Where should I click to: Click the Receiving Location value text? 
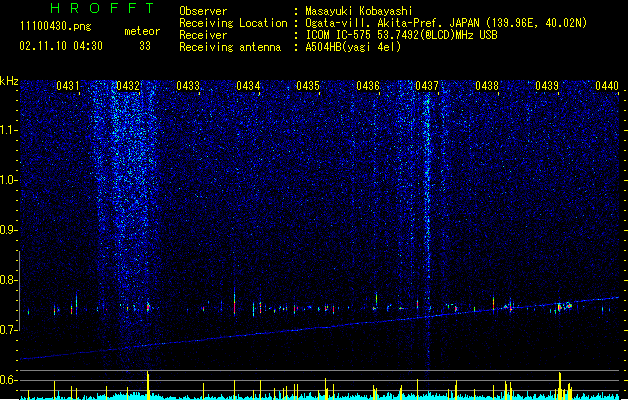click(446, 23)
